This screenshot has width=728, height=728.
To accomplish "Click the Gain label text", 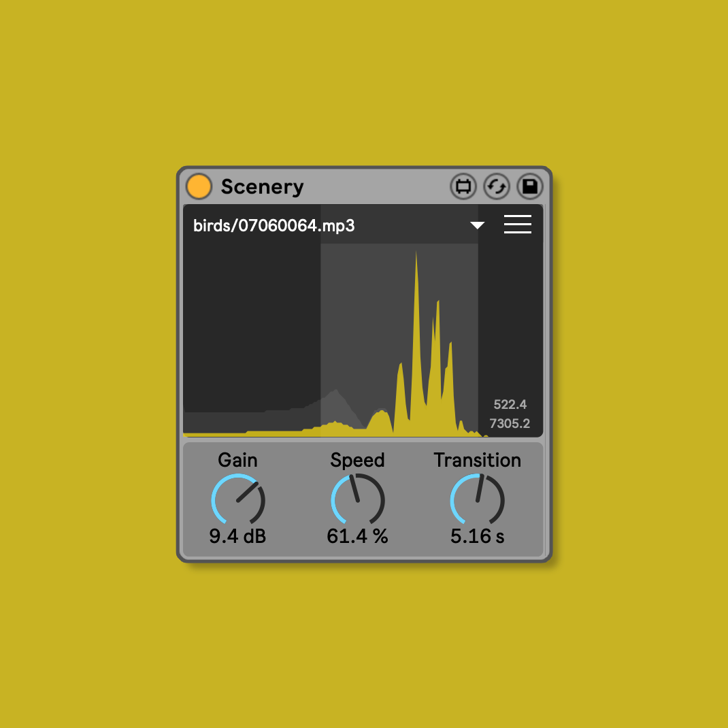I will point(237,461).
